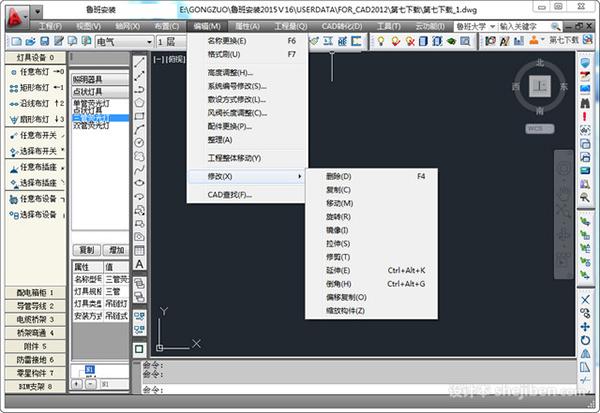Select the spline curve tool
This screenshot has width=600, height=413.
click(x=139, y=170)
